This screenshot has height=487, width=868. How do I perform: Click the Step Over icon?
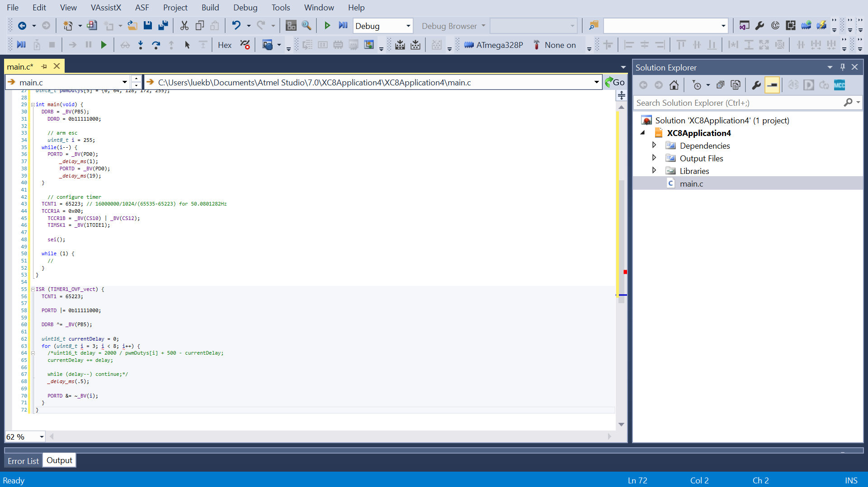pyautogui.click(x=156, y=45)
